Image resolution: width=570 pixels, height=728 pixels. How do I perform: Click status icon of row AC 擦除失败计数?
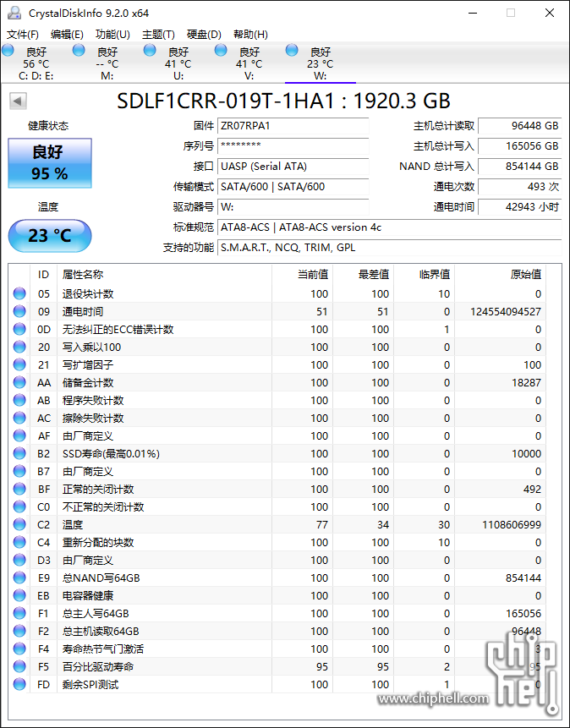pos(19,418)
